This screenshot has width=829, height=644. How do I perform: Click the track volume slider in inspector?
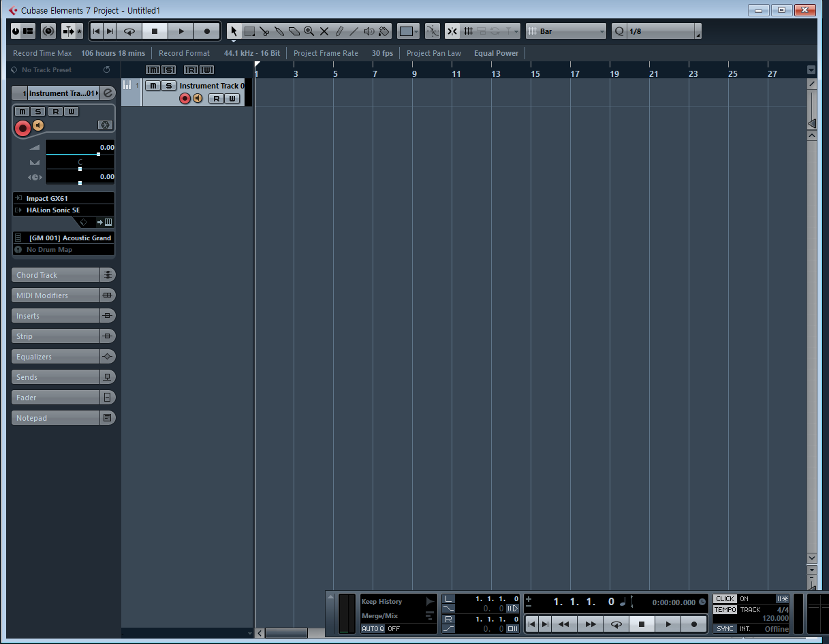pyautogui.click(x=80, y=155)
